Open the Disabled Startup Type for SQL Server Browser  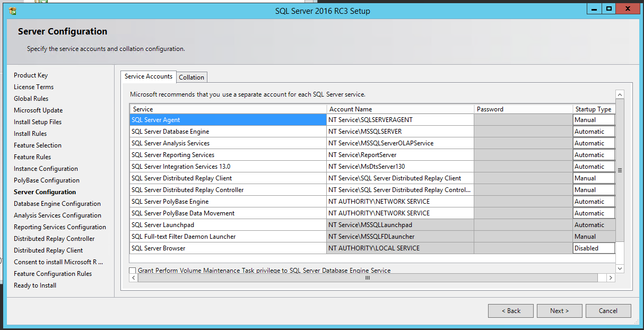pyautogui.click(x=594, y=248)
